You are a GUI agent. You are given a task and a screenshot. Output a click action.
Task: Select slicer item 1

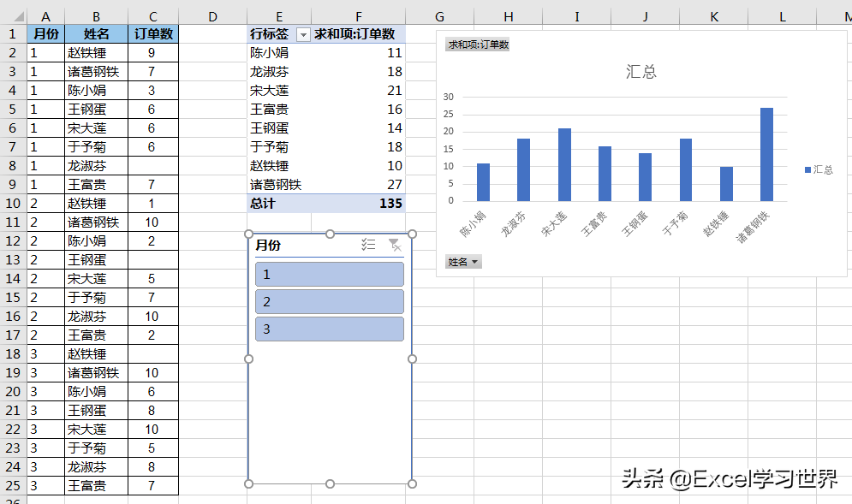[x=330, y=275]
